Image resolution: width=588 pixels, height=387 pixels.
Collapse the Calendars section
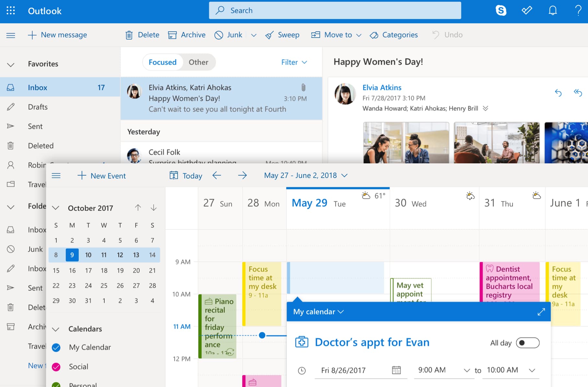(x=56, y=329)
